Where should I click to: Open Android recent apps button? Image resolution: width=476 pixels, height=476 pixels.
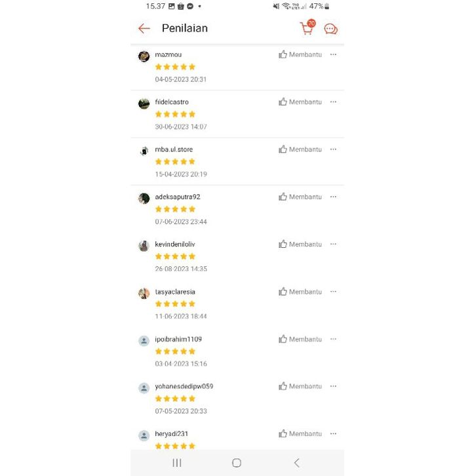pos(177,463)
